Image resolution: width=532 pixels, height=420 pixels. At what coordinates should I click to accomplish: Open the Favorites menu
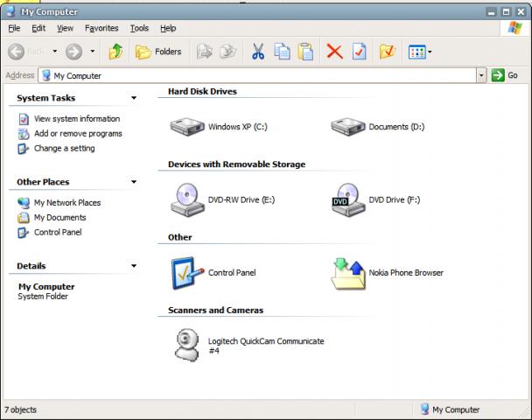point(101,28)
